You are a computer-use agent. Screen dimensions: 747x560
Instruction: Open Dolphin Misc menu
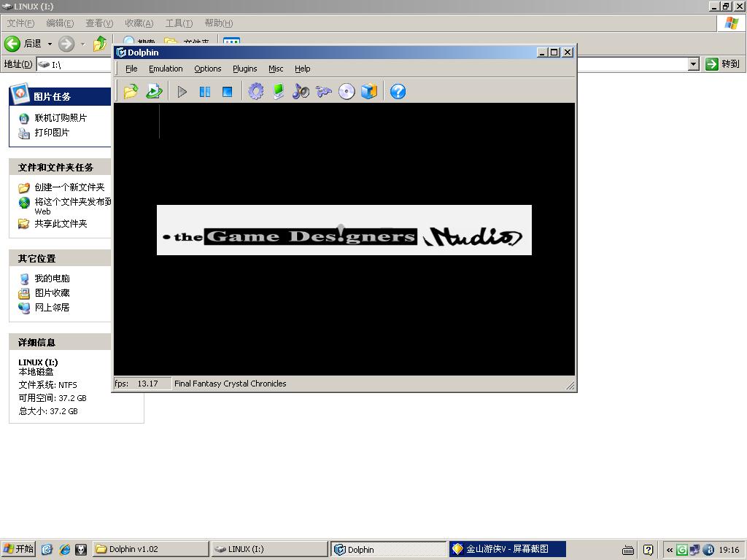click(x=276, y=69)
